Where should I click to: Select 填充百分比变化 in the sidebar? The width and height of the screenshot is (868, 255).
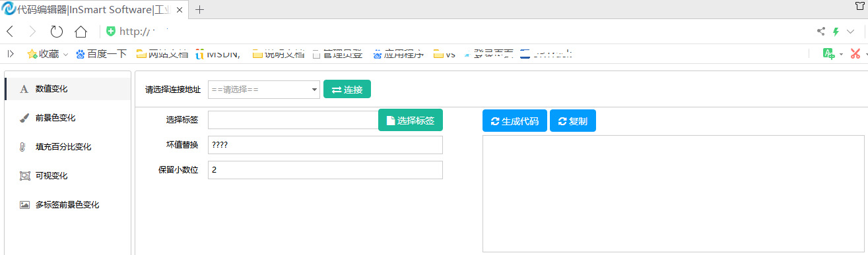[x=67, y=147]
